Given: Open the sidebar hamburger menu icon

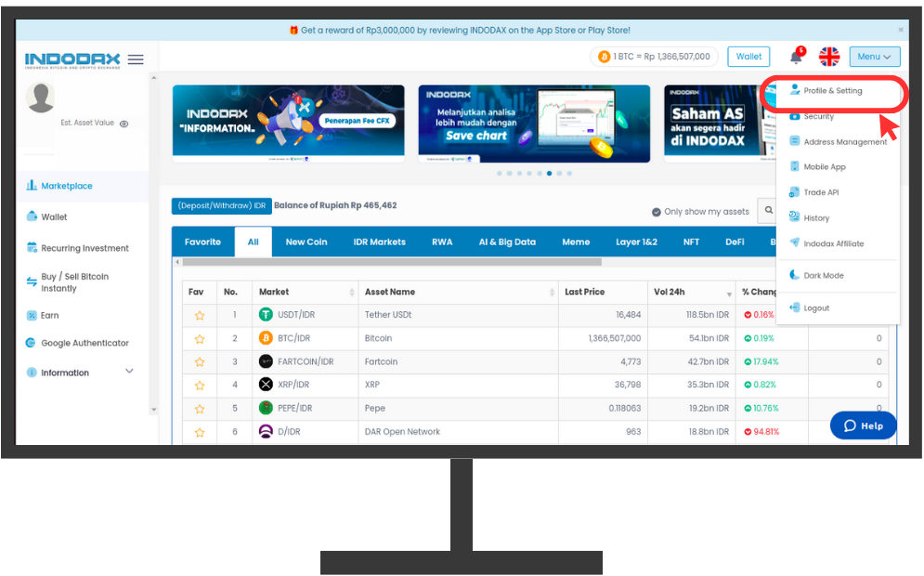Looking at the screenshot, I should coord(136,59).
